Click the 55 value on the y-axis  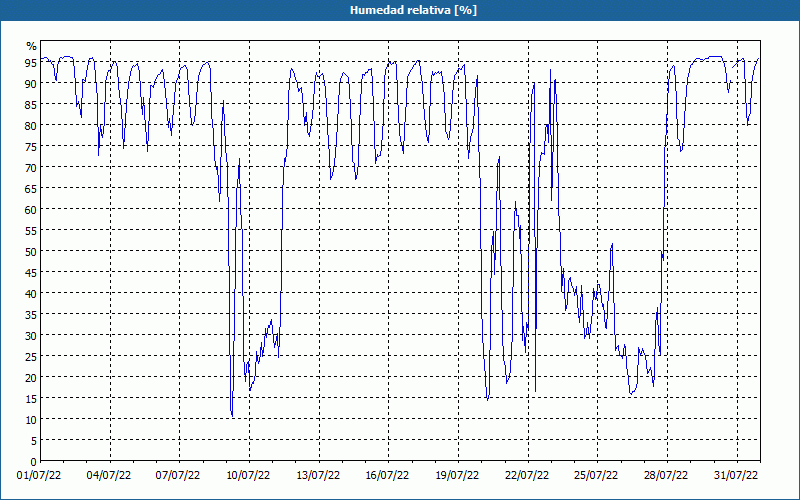(31, 230)
